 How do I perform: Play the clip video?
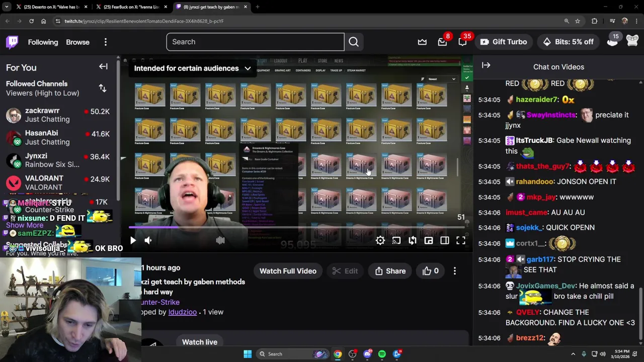point(133,241)
